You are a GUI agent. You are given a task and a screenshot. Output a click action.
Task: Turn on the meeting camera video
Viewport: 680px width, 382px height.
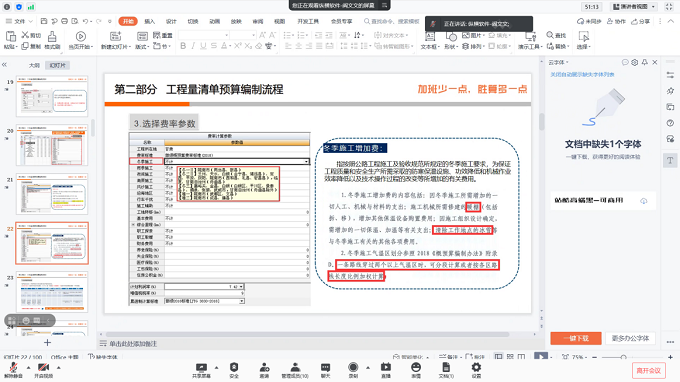coord(43,368)
